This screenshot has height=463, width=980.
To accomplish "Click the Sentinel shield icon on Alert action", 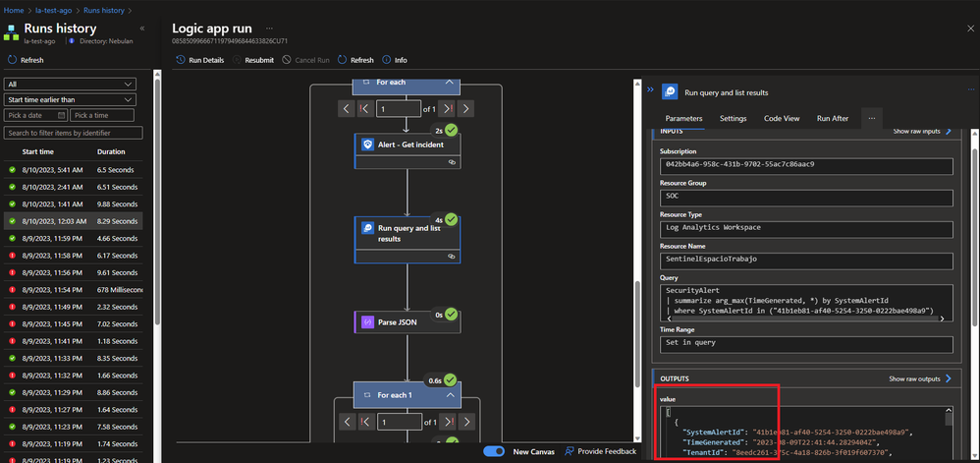I will [x=367, y=145].
